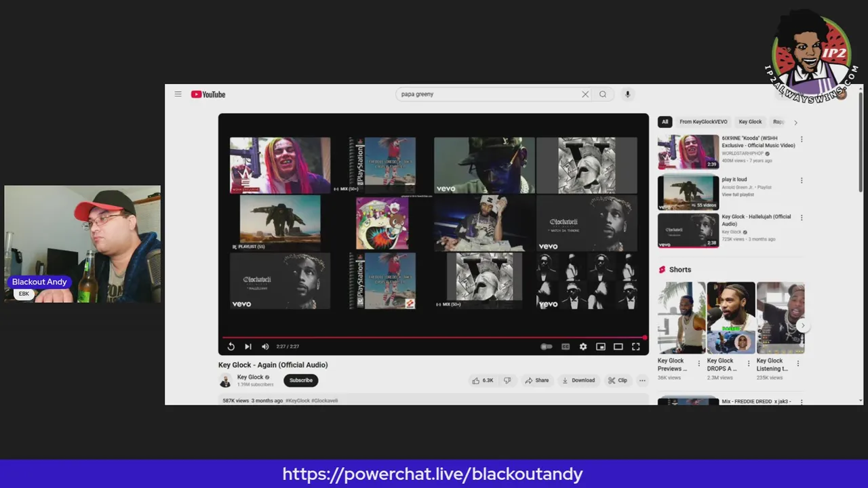Dislike the video with the thumbs down

507,380
